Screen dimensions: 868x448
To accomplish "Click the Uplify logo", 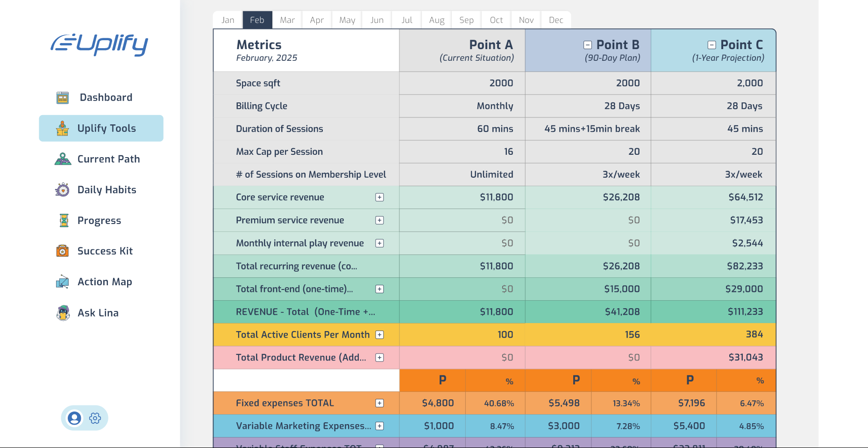I will tap(100, 44).
